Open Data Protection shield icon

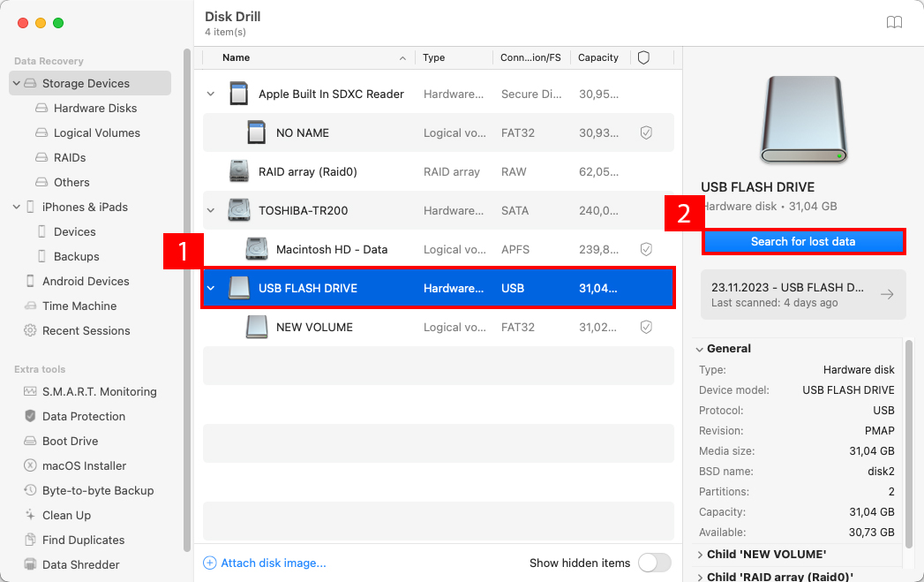click(30, 416)
